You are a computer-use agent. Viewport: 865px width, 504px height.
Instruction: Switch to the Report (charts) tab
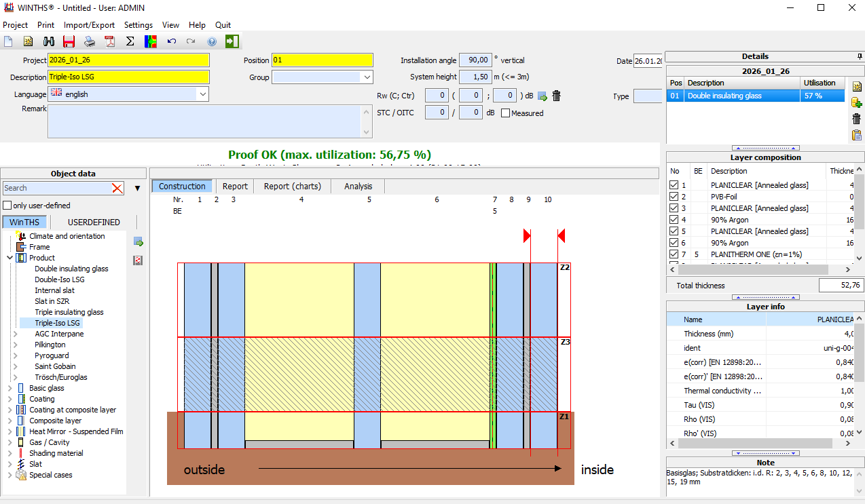pos(292,186)
